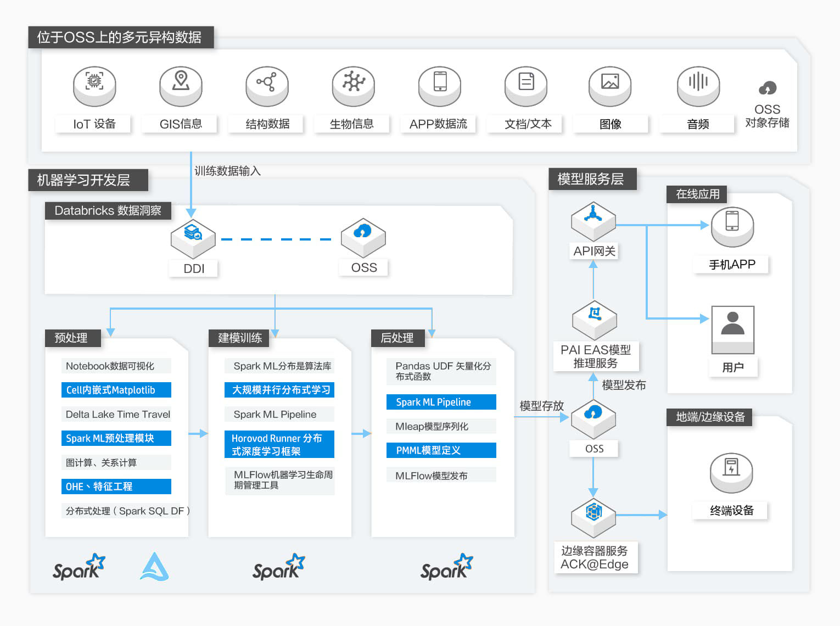Click the 结构数据 share-node icon
The height and width of the screenshot is (626, 840).
point(267,86)
